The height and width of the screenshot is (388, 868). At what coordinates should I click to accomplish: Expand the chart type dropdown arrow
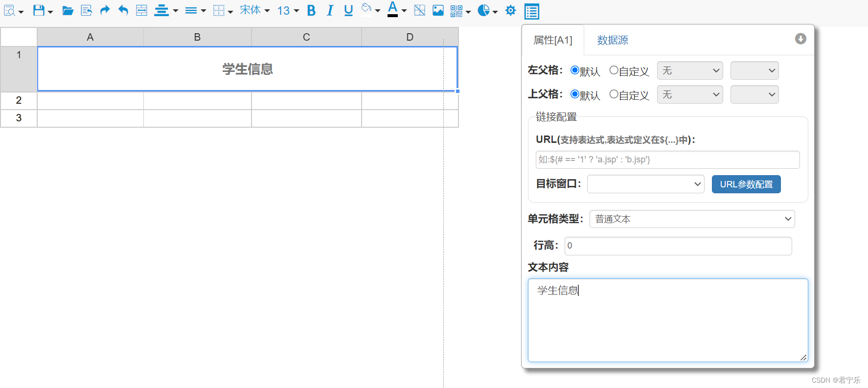tap(495, 12)
